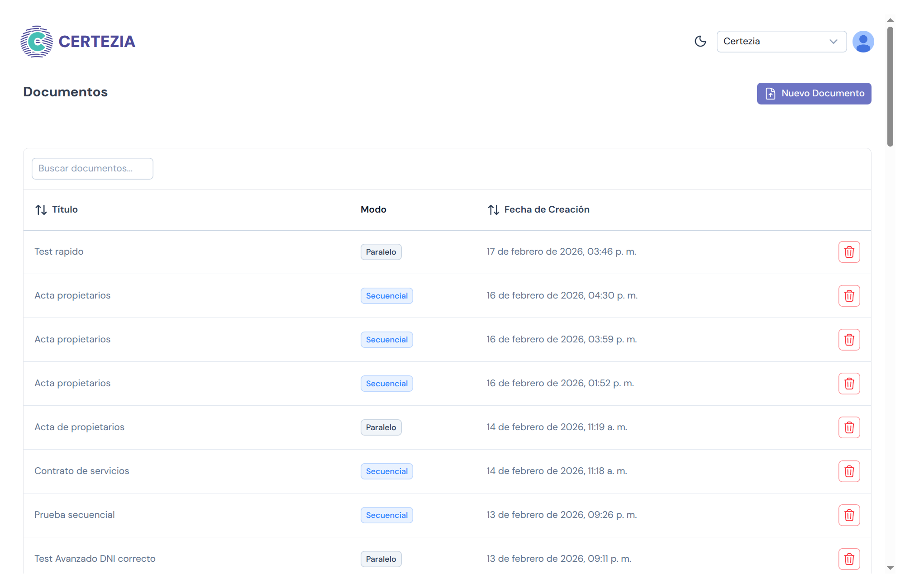
Task: Delete Acta propietarios from 04:30 p. m.
Action: pos(849,296)
